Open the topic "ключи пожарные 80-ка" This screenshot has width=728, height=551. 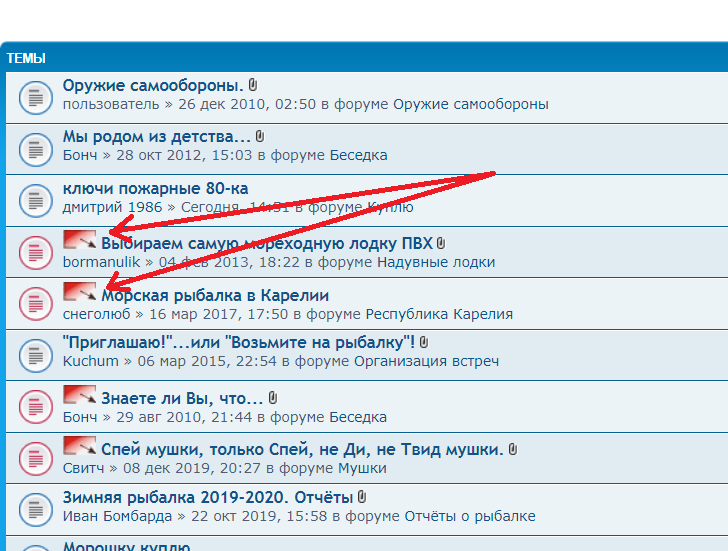pyautogui.click(x=155, y=189)
